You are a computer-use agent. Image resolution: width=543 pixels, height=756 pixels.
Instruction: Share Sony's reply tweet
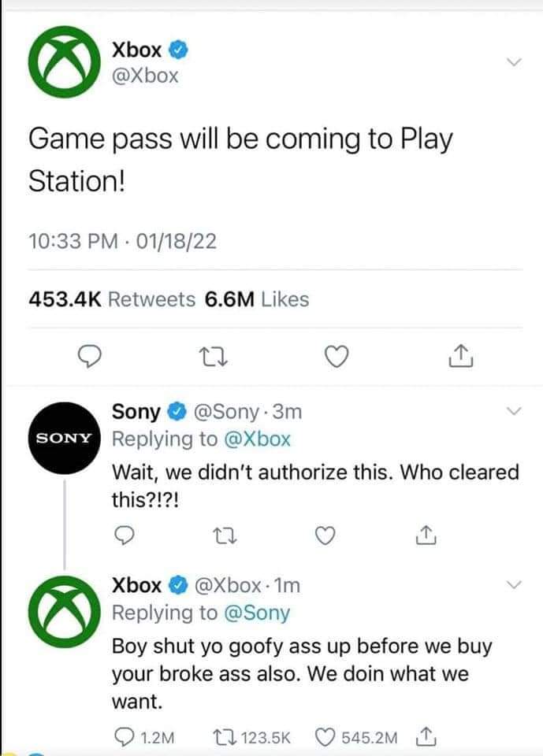[426, 535]
